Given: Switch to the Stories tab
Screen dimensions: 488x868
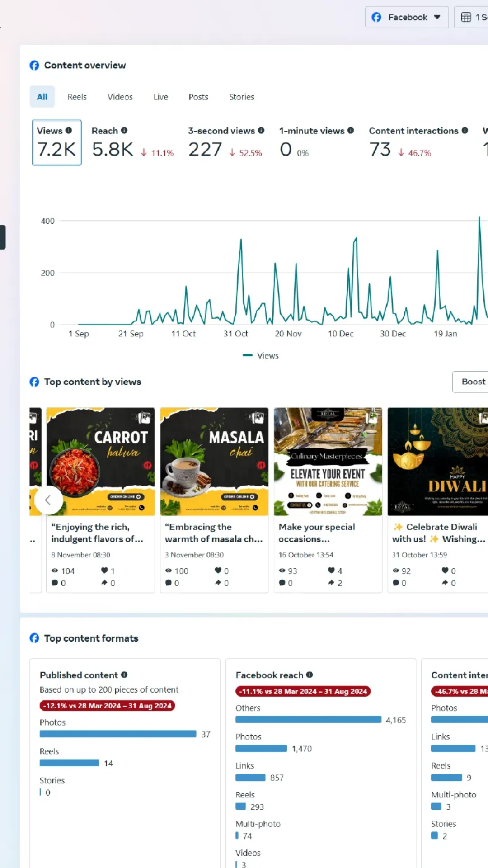Looking at the screenshot, I should click(241, 97).
